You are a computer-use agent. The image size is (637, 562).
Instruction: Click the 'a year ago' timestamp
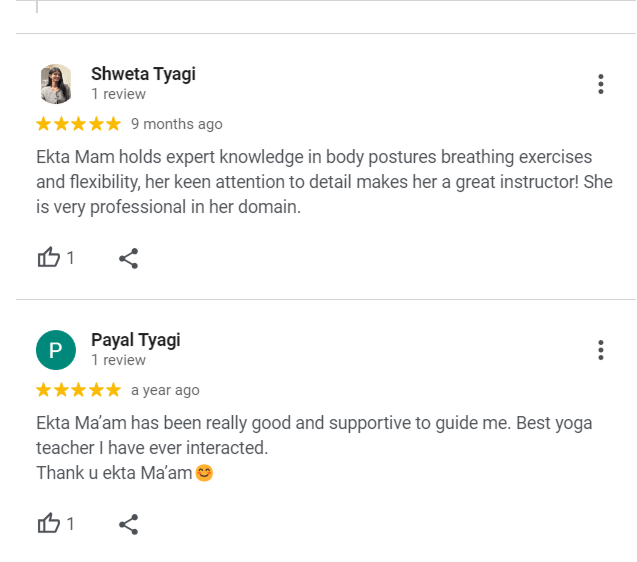click(165, 390)
